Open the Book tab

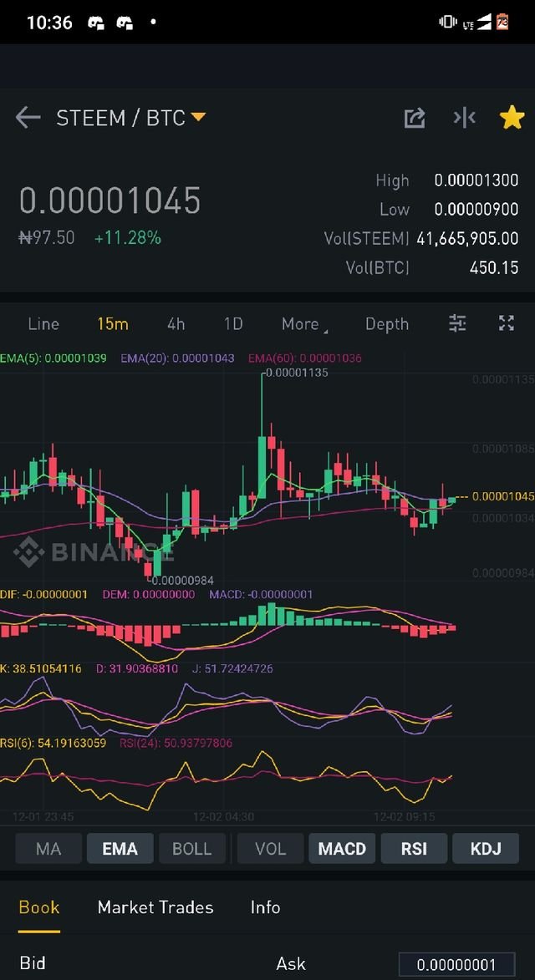tap(39, 907)
